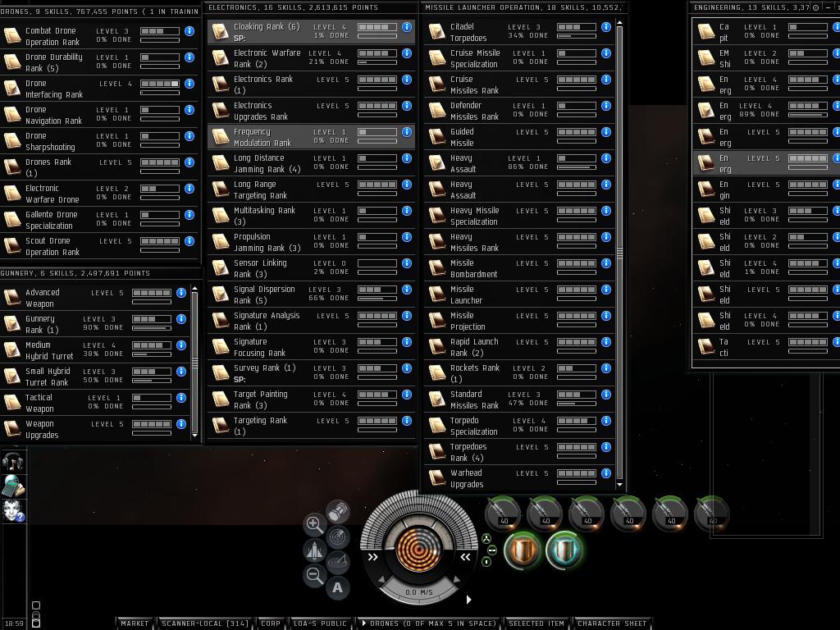Click the Missile Launcher list scrollbar handle
The height and width of the screenshot is (630, 840).
click(620, 253)
